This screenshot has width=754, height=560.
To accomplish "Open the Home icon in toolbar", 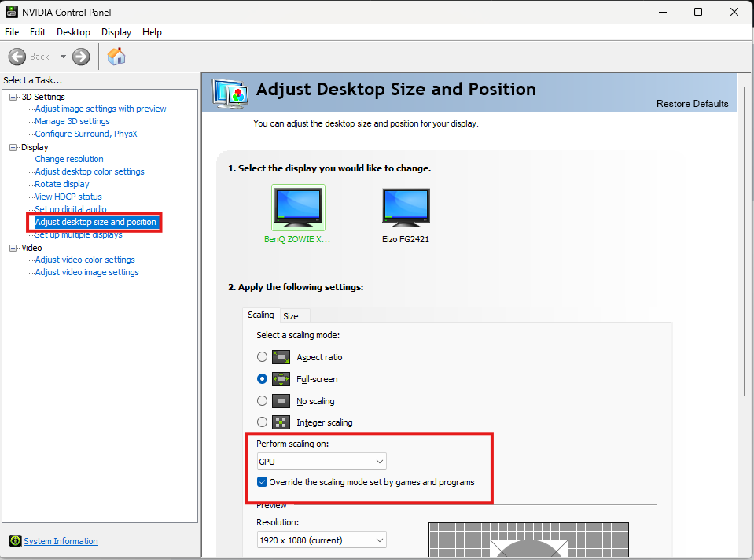I will (x=116, y=57).
